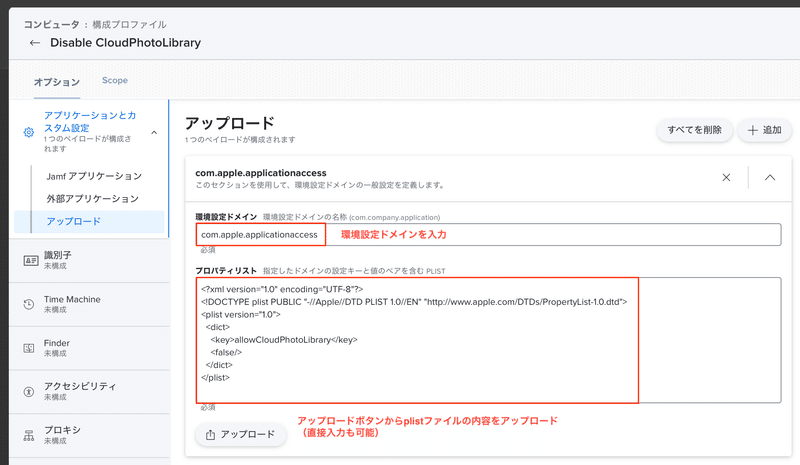Open the Finder payload
This screenshot has width=800, height=465.
coord(89,348)
